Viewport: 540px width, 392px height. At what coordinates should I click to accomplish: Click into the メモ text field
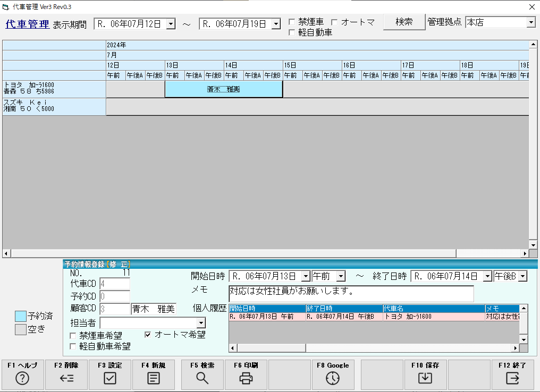[x=351, y=293]
